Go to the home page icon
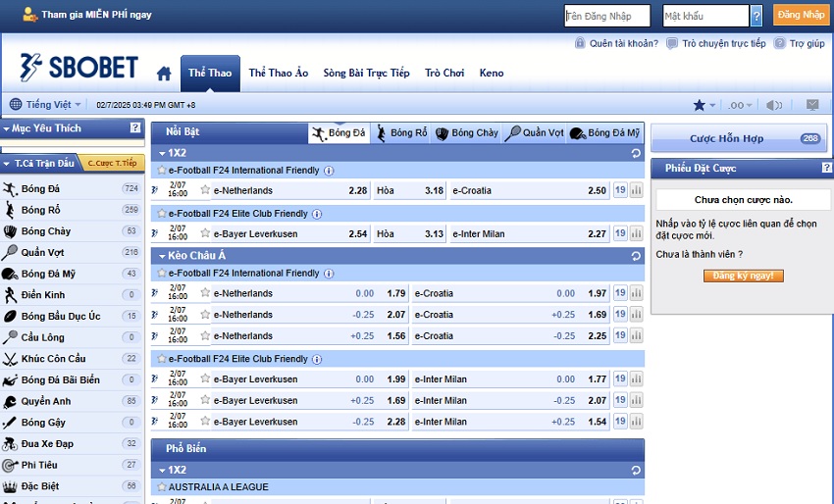The height and width of the screenshot is (504, 834). pyautogui.click(x=164, y=74)
